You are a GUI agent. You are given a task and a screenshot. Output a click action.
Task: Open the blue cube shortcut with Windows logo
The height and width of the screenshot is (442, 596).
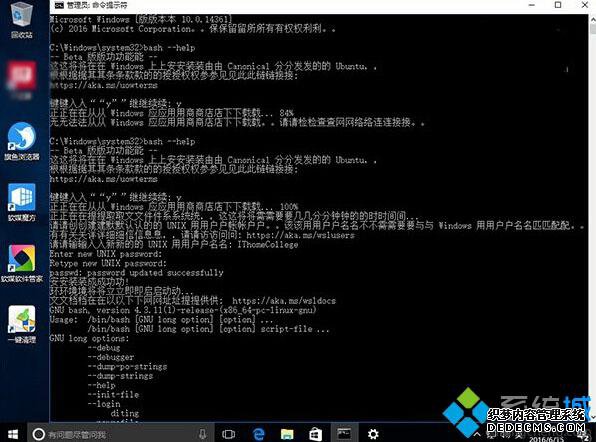click(x=22, y=203)
